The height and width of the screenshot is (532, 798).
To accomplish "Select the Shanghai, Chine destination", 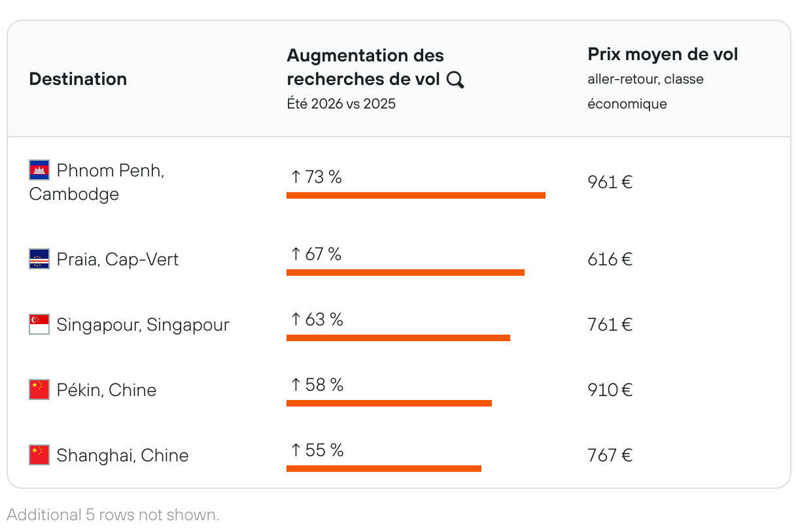I will [x=122, y=456].
